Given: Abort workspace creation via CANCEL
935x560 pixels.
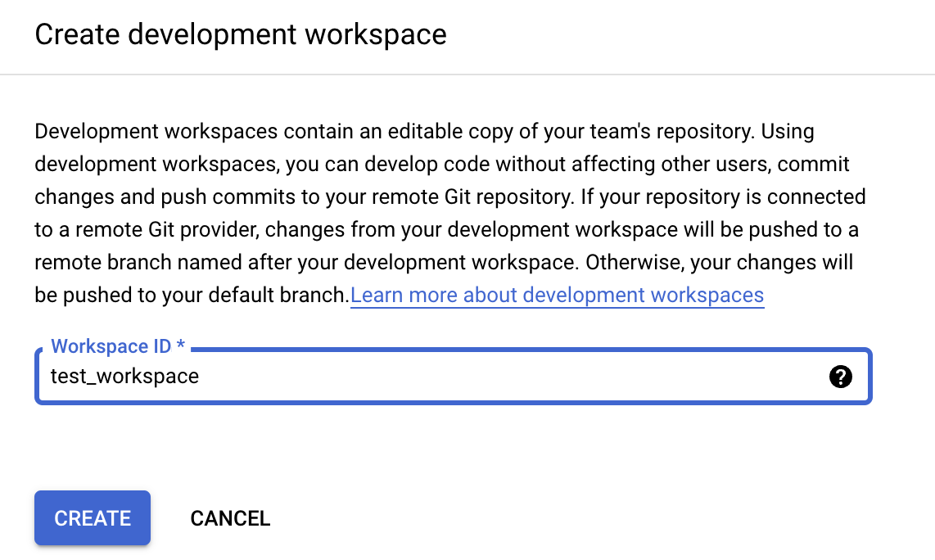Looking at the screenshot, I should point(230,517).
